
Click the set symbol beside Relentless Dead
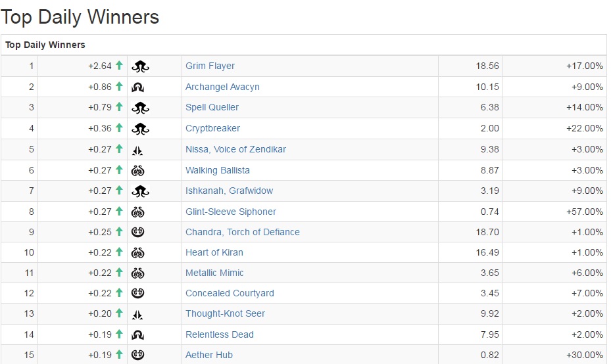click(x=138, y=335)
